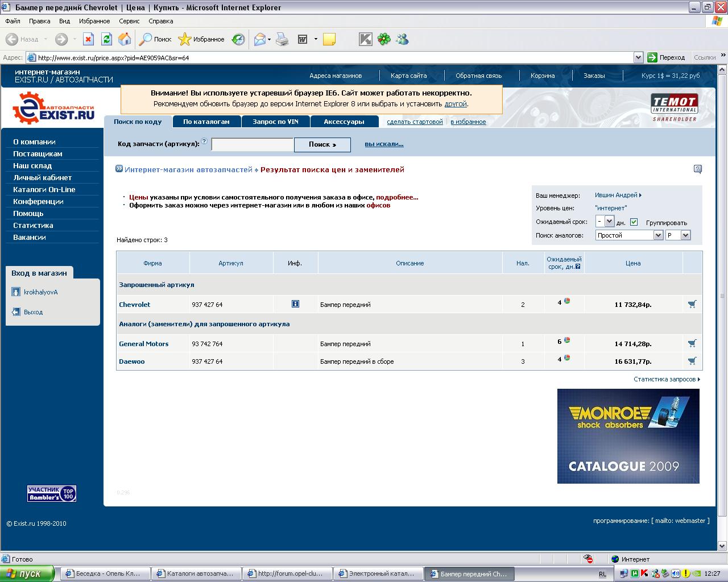Image resolution: width=728 pixels, height=582 pixels.
Task: Open the IE Search magnifier button
Action: [x=156, y=39]
